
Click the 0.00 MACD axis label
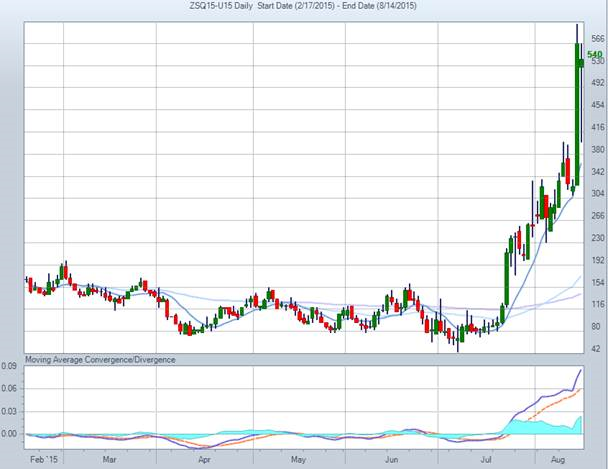click(10, 434)
